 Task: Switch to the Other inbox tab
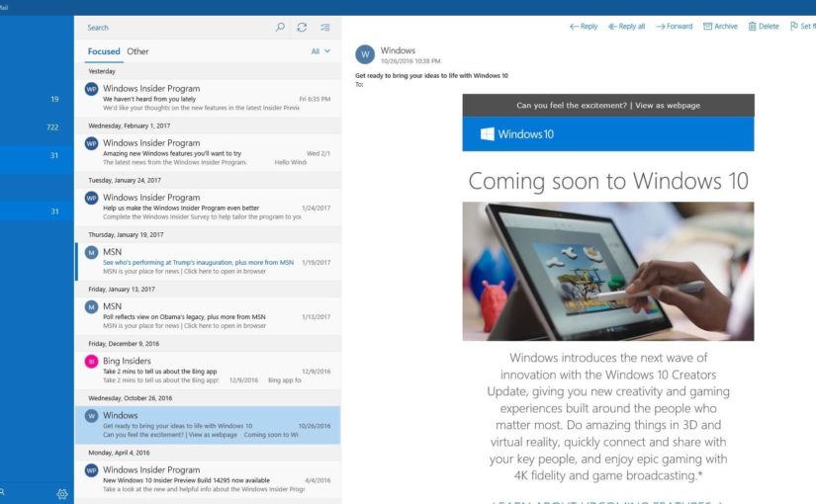[x=137, y=51]
